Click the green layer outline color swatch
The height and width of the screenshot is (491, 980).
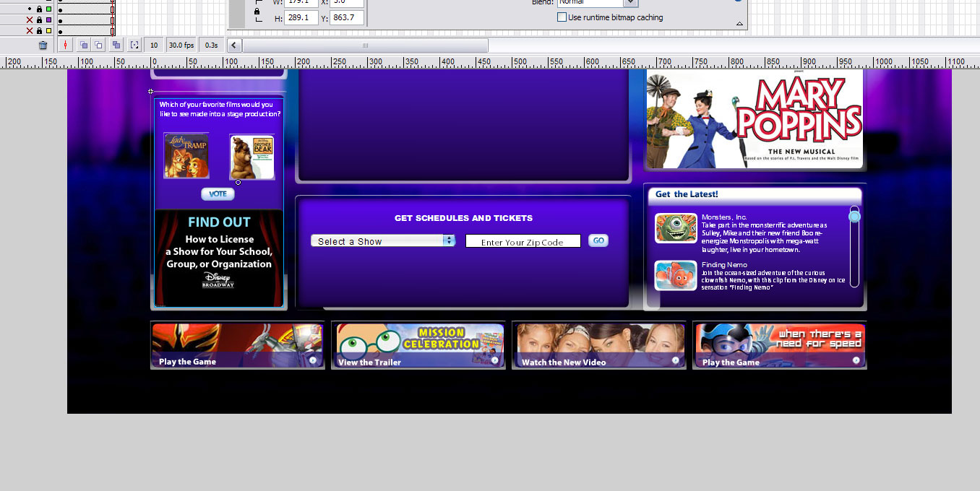tap(49, 9)
